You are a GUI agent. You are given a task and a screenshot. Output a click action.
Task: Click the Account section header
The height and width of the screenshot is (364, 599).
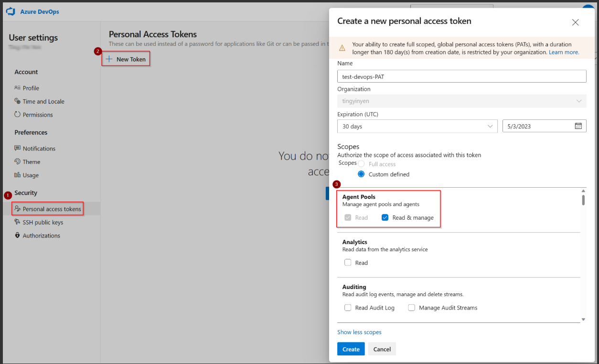click(x=26, y=72)
